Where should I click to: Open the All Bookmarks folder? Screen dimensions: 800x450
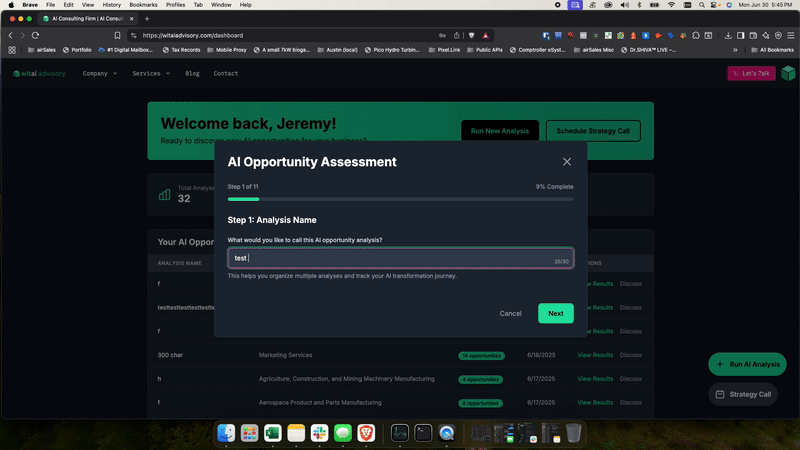tap(772, 50)
